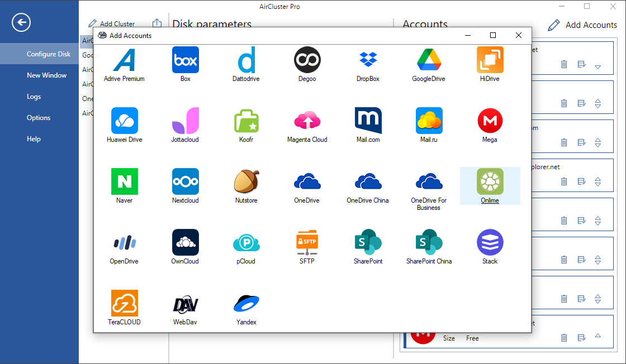Click the back arrow button

[x=21, y=22]
